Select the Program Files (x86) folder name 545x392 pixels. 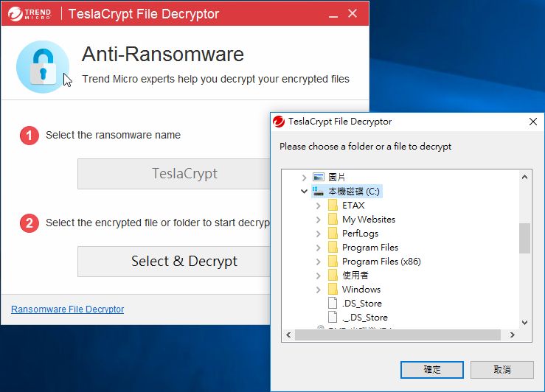coord(381,261)
